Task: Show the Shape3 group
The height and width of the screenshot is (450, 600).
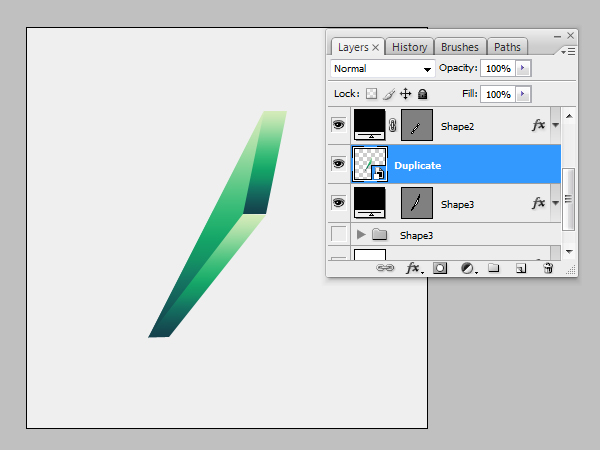Action: click(x=338, y=234)
